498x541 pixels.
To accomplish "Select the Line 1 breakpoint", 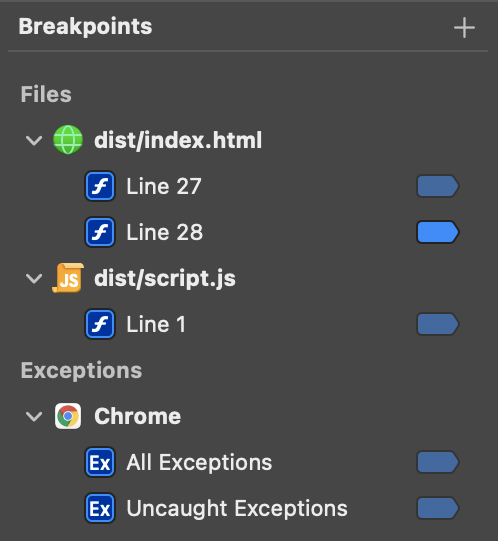I will click(x=156, y=324).
